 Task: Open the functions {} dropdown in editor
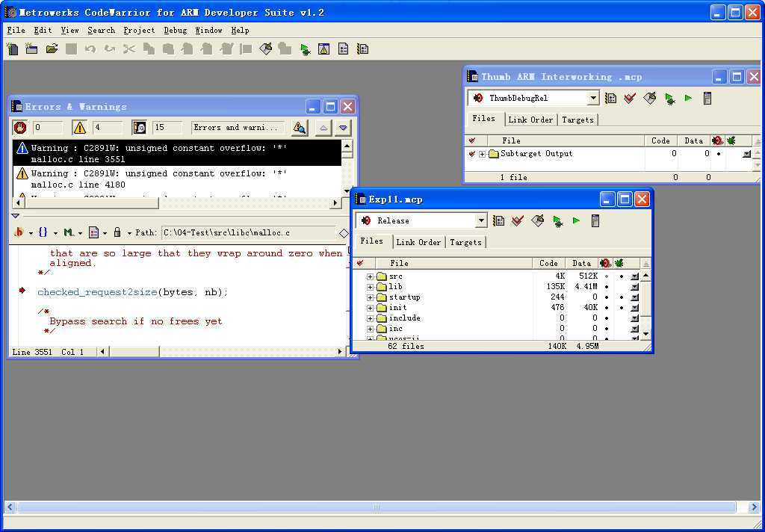pos(47,233)
